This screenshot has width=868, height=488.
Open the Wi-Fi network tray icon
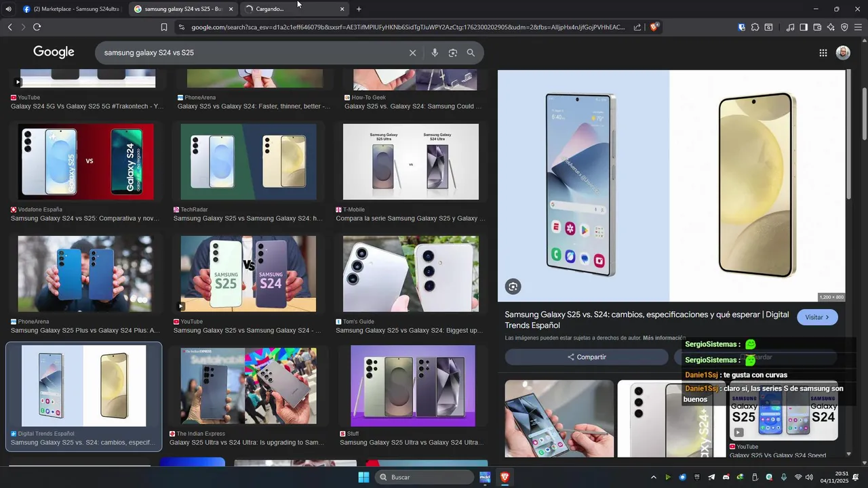(x=798, y=477)
